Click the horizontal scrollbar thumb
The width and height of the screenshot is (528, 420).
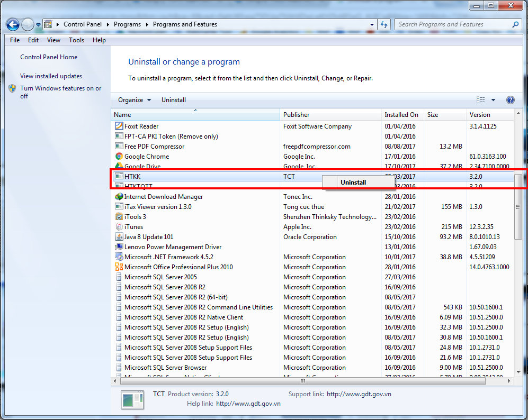[303, 381]
